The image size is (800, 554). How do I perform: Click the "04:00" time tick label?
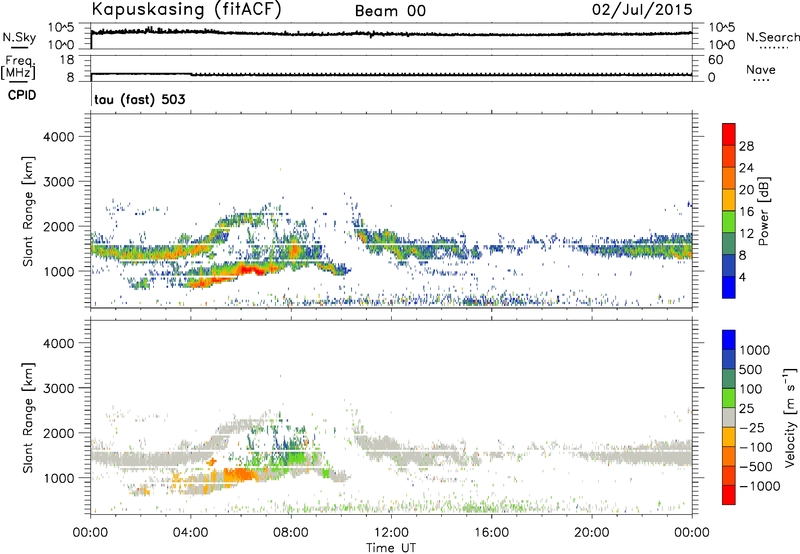(191, 533)
